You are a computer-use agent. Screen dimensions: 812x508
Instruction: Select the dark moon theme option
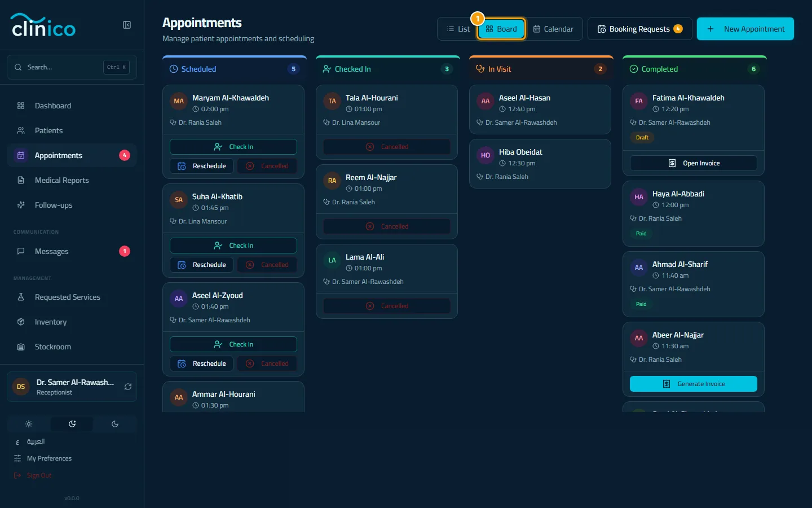pos(115,424)
